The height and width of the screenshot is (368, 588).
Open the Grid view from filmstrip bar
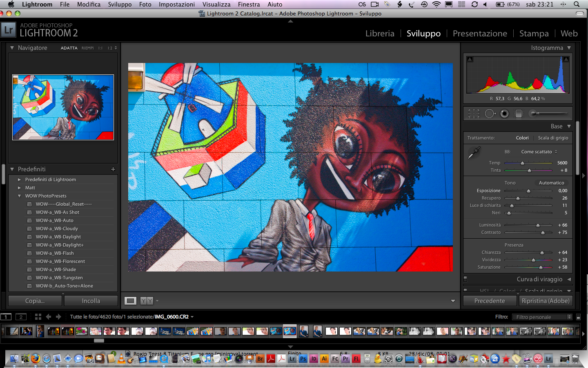tap(38, 316)
